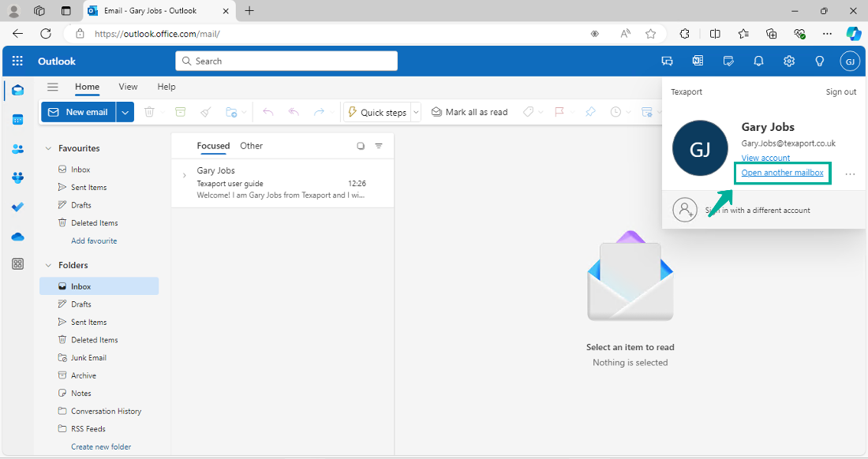
Task: Click Open another mailbox link
Action: (x=782, y=172)
